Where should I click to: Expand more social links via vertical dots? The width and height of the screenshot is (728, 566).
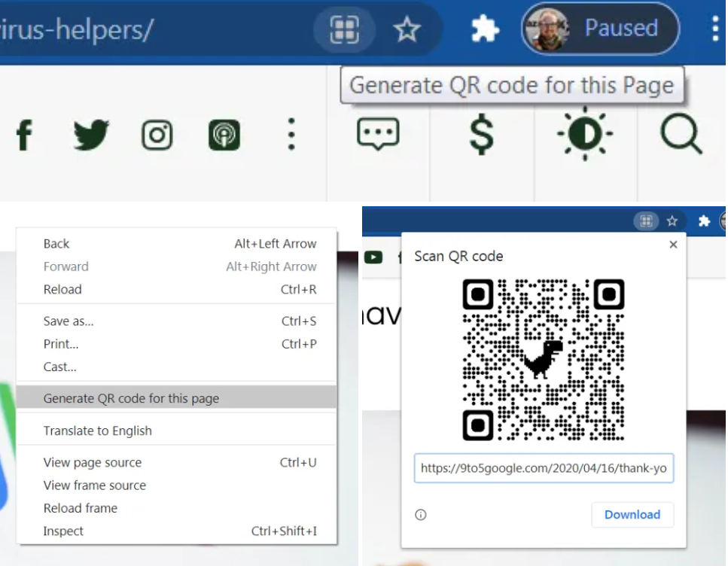pos(291,134)
